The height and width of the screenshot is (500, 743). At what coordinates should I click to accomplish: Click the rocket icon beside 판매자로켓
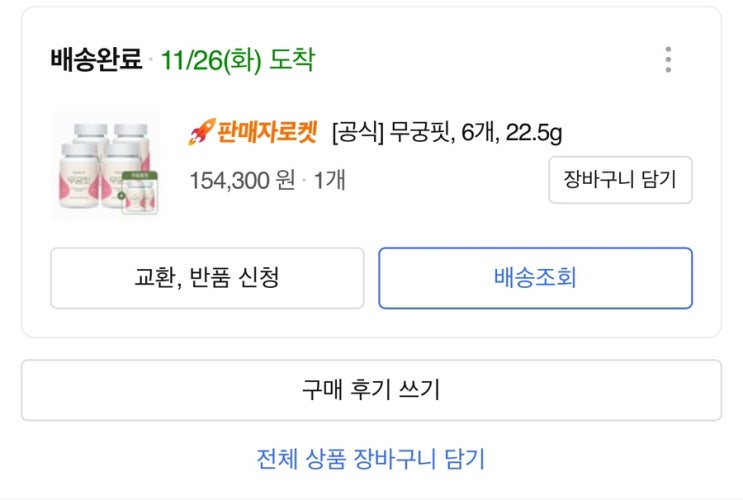click(201, 133)
